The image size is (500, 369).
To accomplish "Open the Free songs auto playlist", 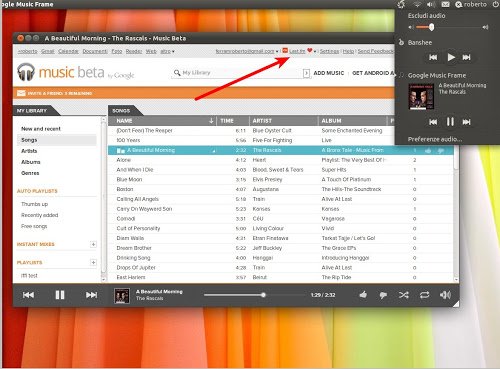I will (x=34, y=226).
